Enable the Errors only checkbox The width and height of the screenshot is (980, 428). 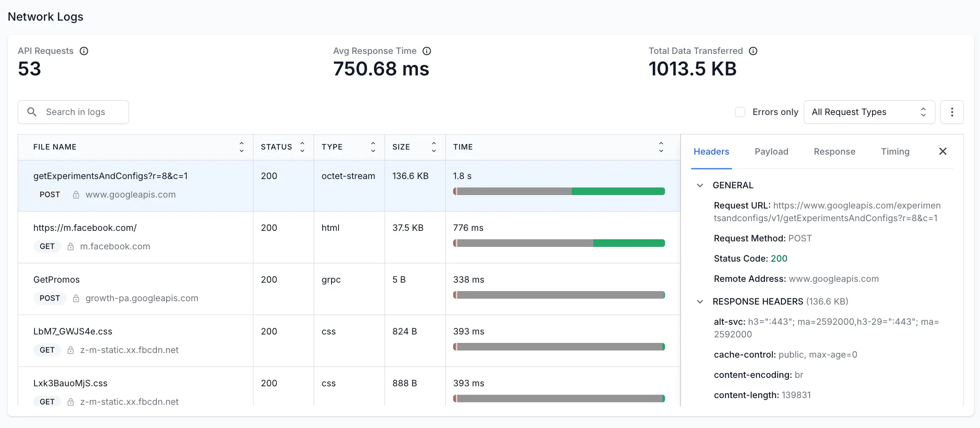740,112
